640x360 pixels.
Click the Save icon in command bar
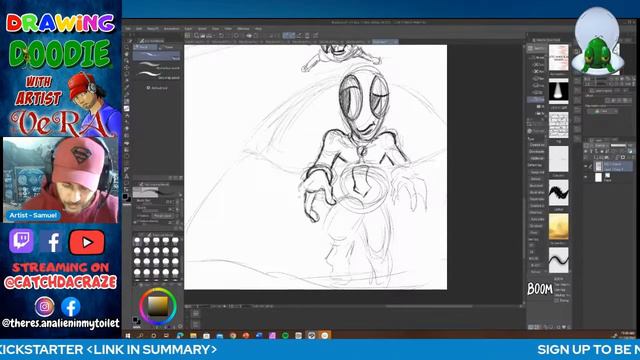pyautogui.click(x=209, y=36)
